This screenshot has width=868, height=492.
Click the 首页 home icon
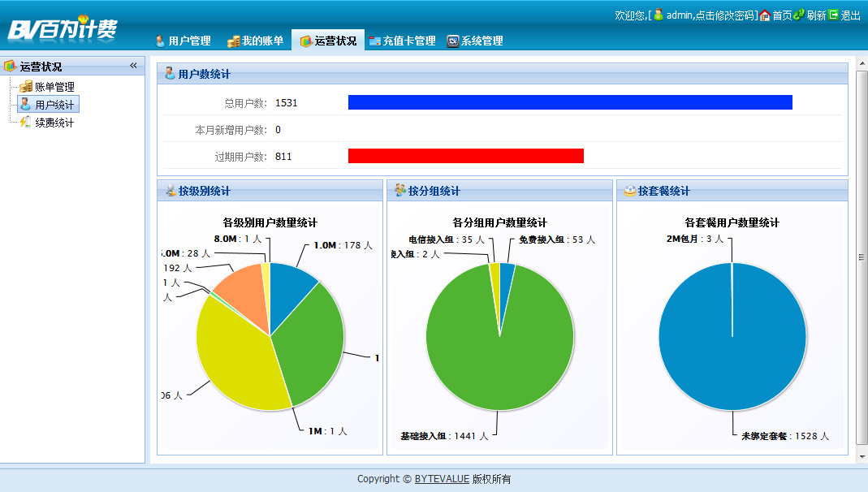765,15
